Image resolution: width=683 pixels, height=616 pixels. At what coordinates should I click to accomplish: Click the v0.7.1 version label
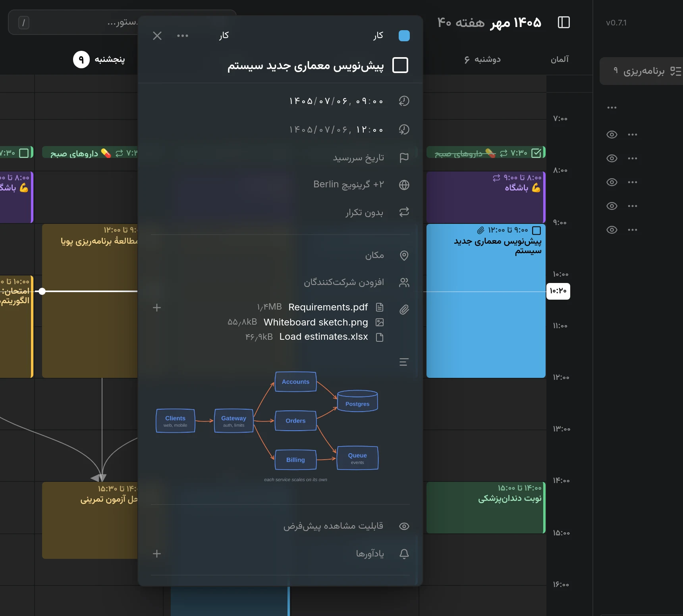616,23
